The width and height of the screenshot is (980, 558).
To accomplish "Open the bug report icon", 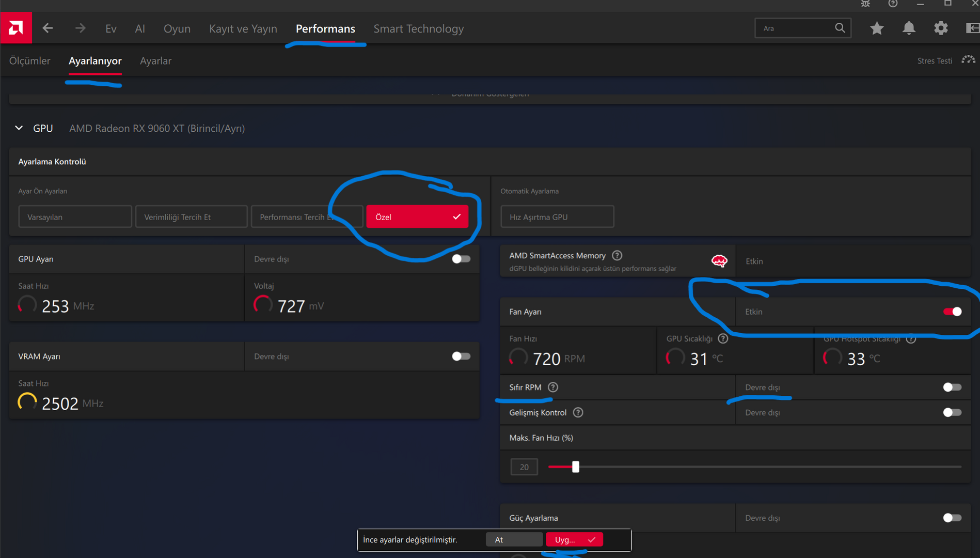I will (x=865, y=4).
